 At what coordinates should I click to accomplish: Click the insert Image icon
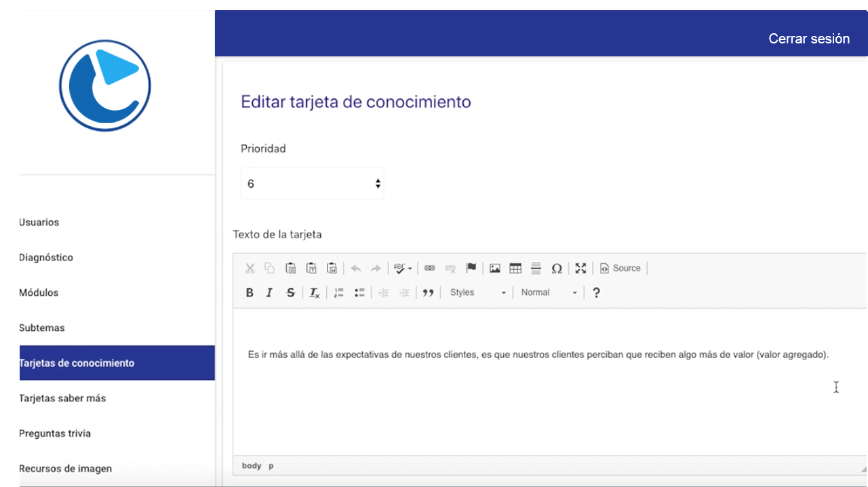[495, 268]
